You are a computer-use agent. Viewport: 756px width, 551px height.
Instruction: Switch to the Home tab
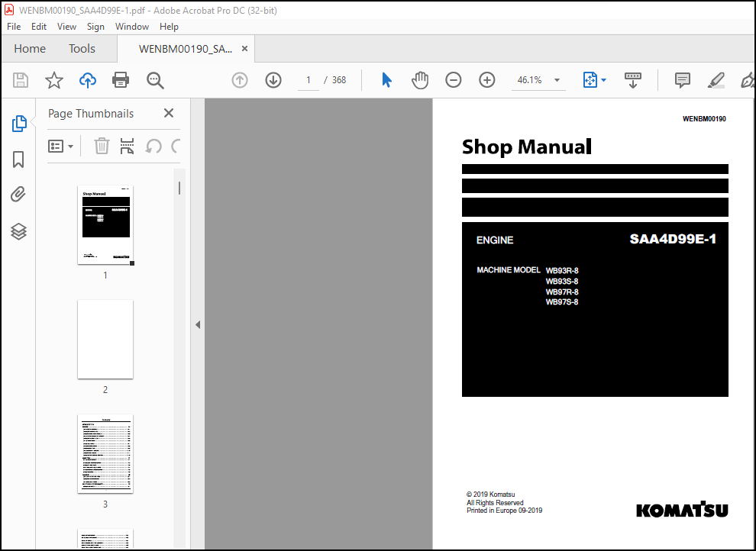click(30, 49)
